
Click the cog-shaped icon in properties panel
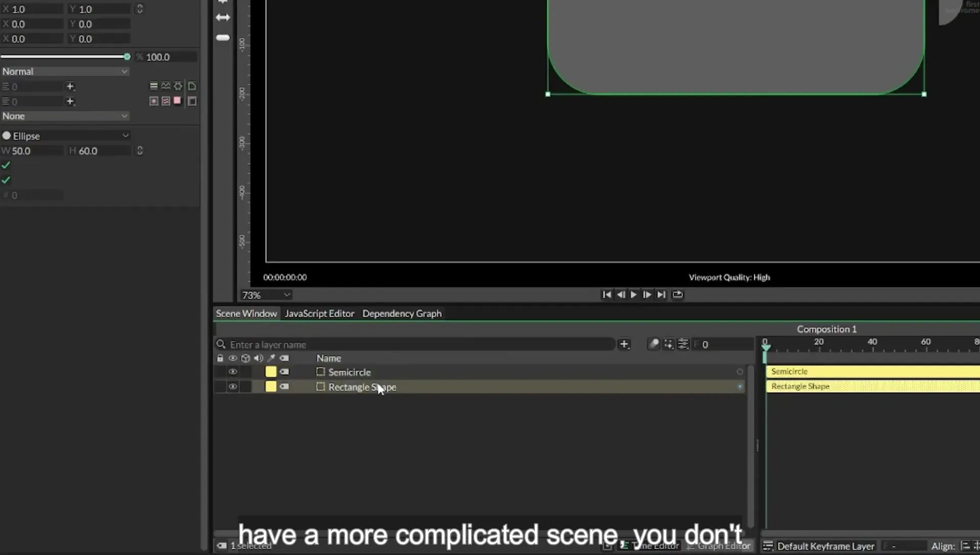(x=178, y=86)
